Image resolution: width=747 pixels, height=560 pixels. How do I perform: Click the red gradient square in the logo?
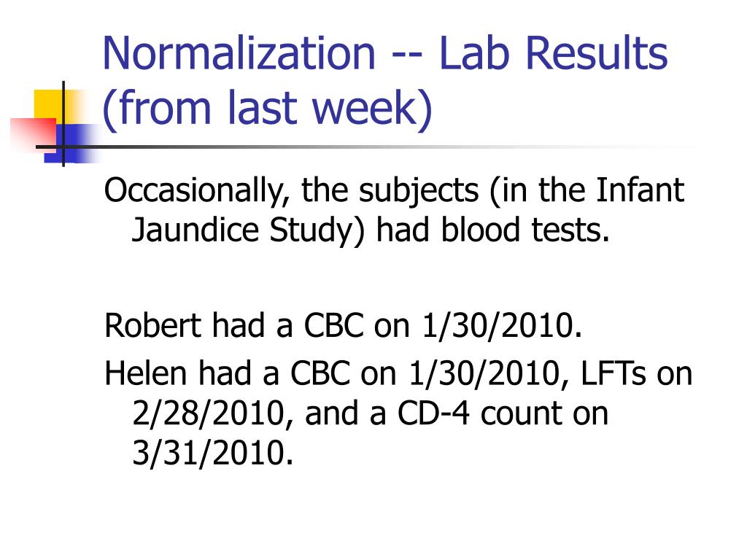coord(33,134)
